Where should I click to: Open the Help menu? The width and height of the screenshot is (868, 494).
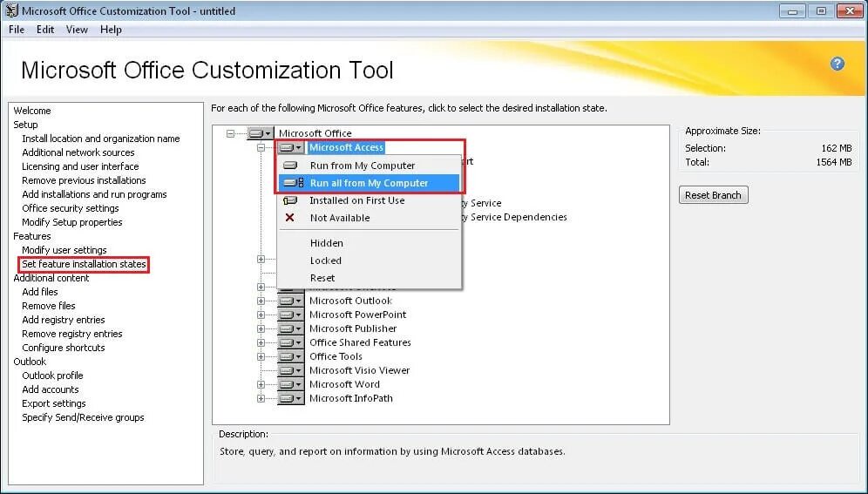pyautogui.click(x=111, y=30)
